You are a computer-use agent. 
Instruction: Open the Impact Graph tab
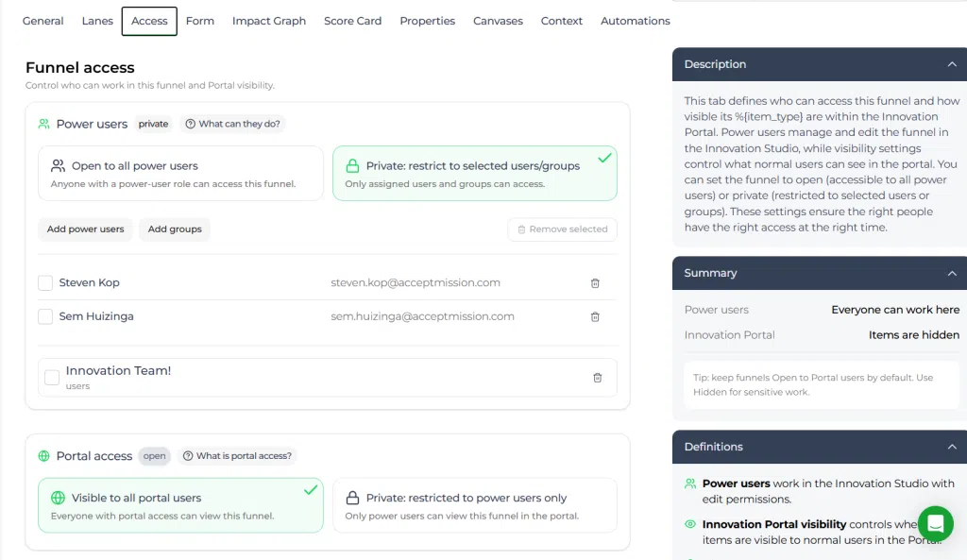click(269, 21)
